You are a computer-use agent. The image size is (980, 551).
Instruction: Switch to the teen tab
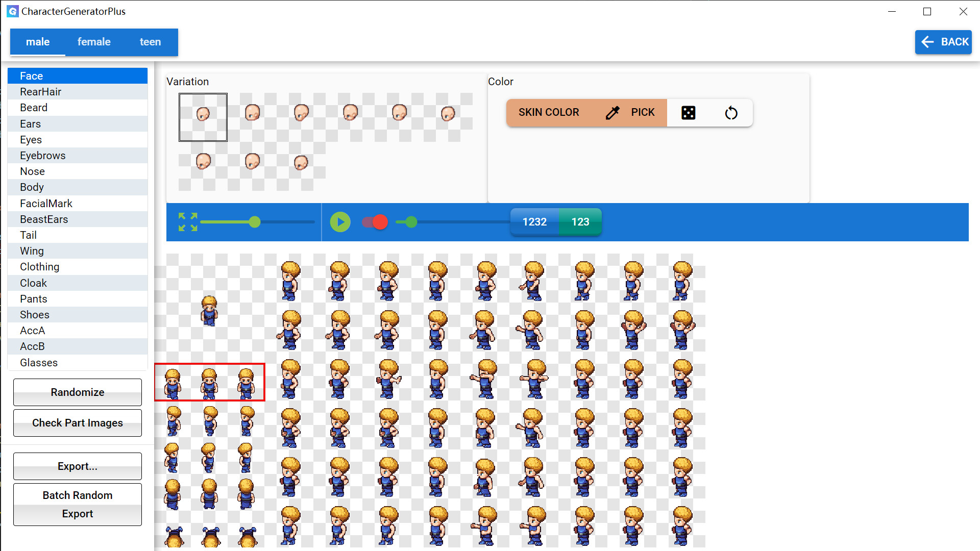pyautogui.click(x=150, y=42)
